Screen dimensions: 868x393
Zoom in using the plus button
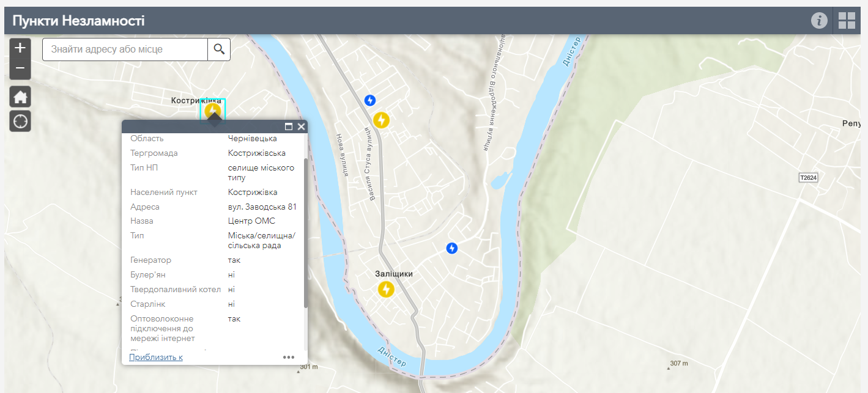[x=20, y=48]
